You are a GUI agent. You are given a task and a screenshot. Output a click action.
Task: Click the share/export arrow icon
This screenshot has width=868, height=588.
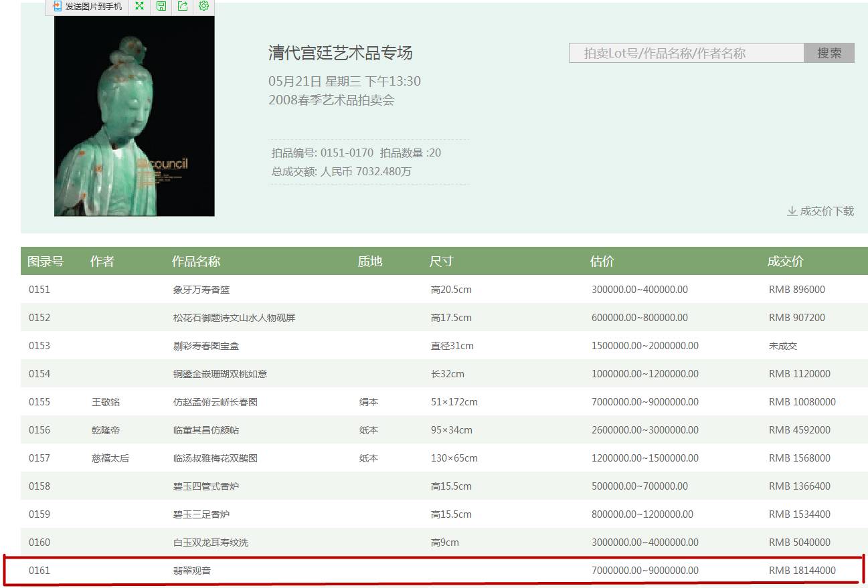[182, 7]
